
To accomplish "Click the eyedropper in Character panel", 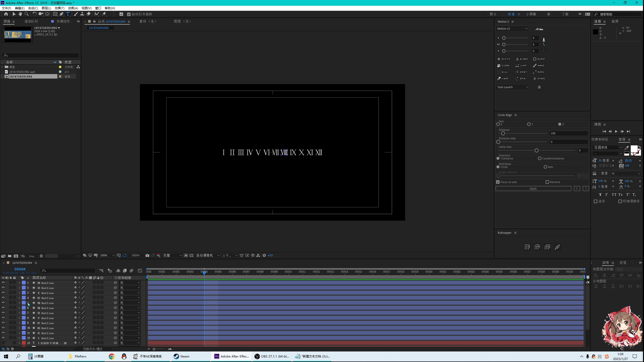I will (627, 148).
